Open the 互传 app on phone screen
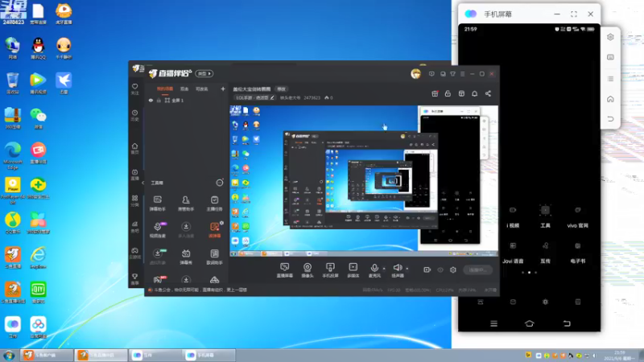644x362 pixels. click(545, 253)
